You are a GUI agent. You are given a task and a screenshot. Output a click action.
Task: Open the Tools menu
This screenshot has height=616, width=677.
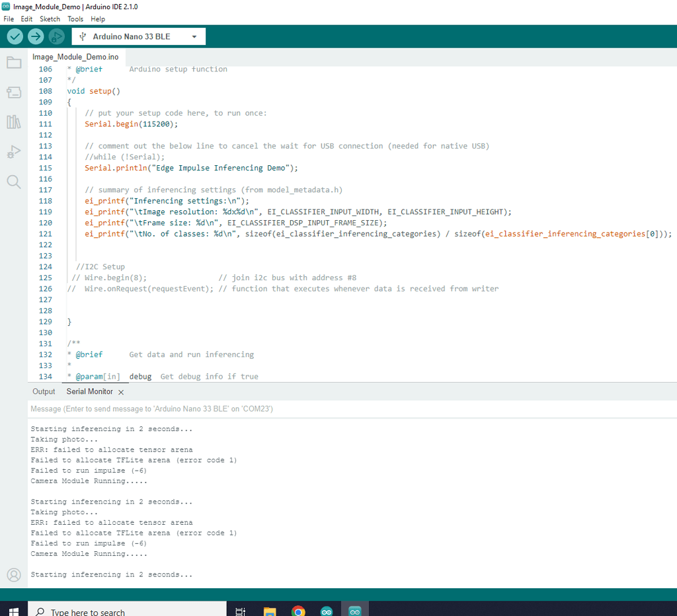(x=75, y=19)
